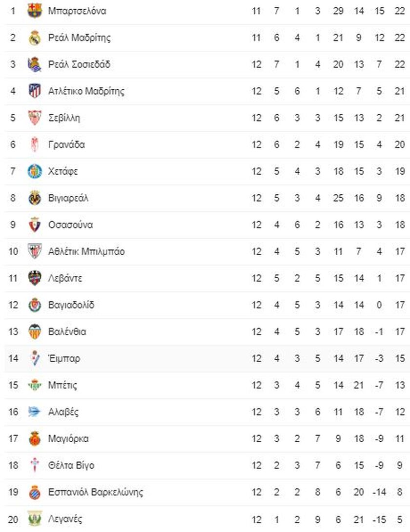
Task: Click the Villarreal yellow crest icon
Action: tap(35, 198)
